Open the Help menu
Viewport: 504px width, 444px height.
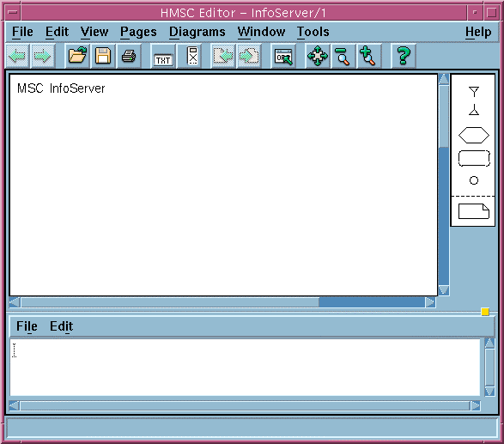[478, 32]
